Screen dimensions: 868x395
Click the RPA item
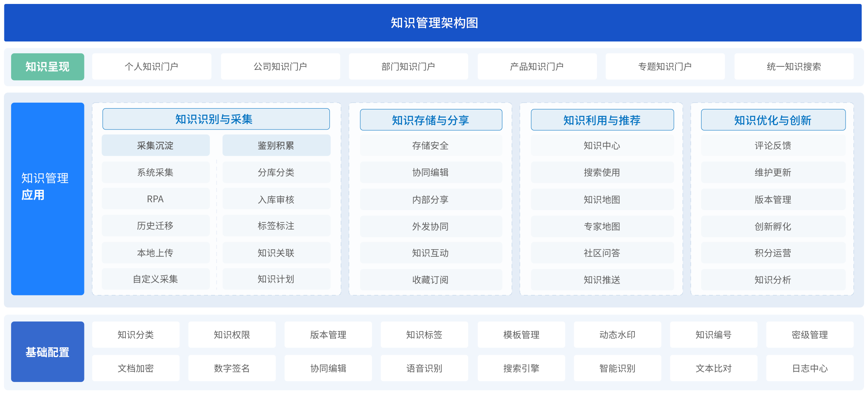point(155,199)
